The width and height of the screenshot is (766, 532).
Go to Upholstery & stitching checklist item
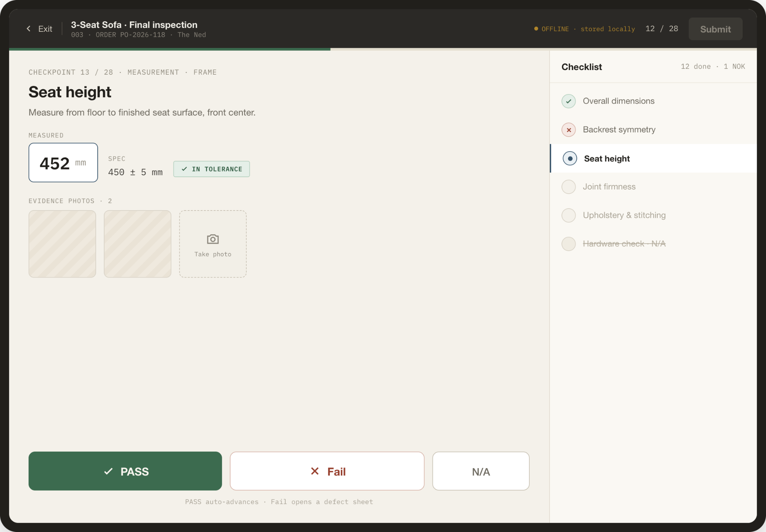click(x=653, y=215)
